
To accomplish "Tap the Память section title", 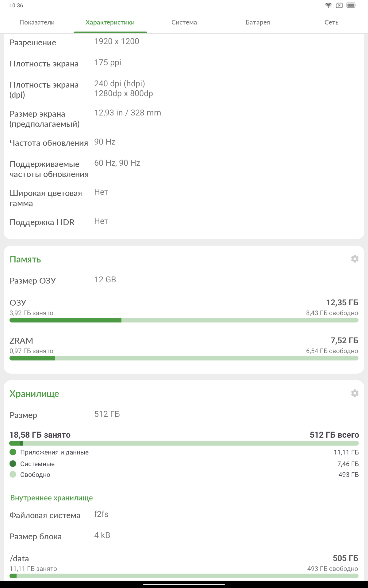I will 25,259.
